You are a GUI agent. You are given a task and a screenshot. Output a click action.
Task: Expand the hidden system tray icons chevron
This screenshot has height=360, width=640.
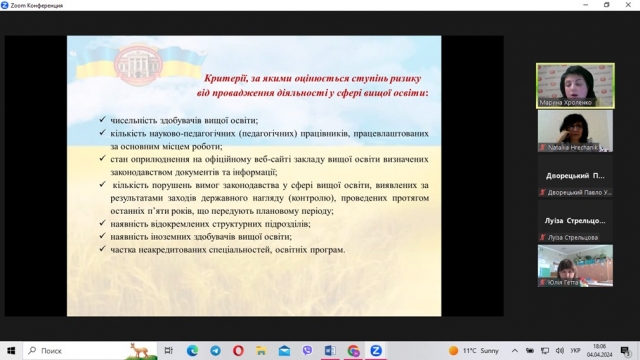tap(515, 351)
